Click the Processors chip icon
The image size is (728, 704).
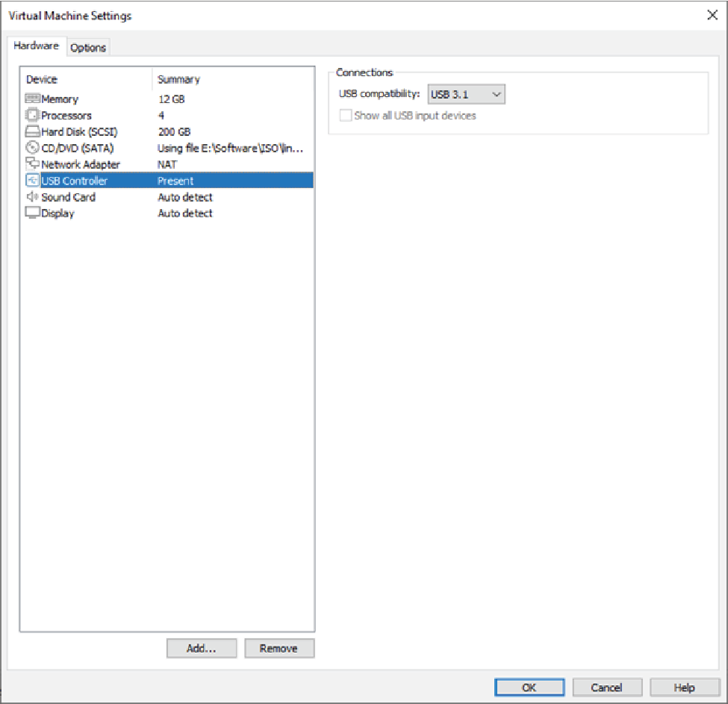32,116
